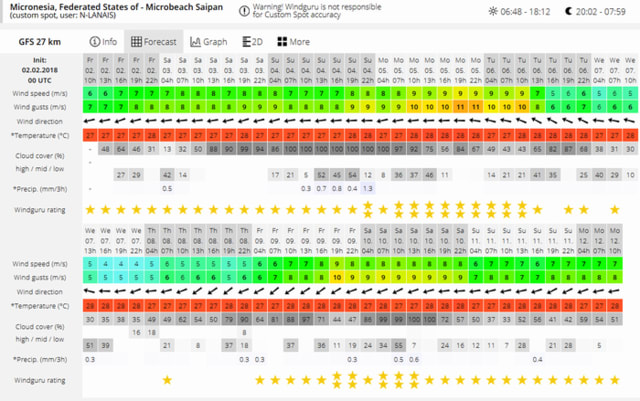
Task: Click the double-star rating under Sa 10. 13h
Action: tap(413, 380)
